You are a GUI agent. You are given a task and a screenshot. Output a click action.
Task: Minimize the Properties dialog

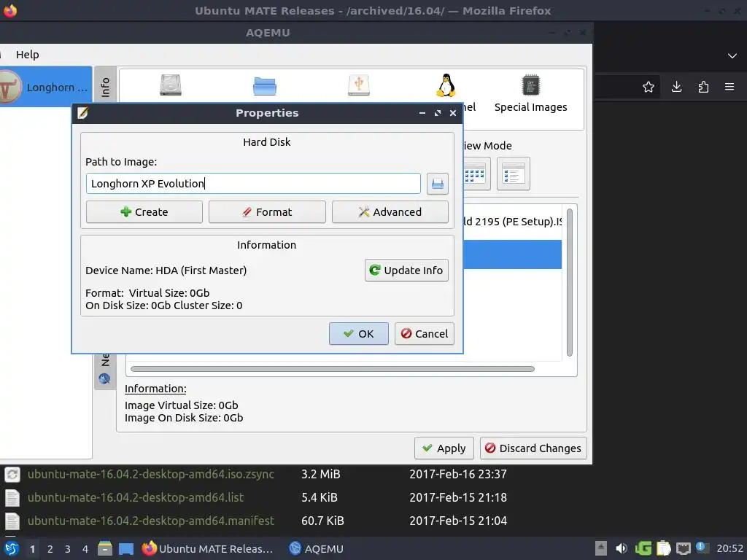tap(422, 113)
